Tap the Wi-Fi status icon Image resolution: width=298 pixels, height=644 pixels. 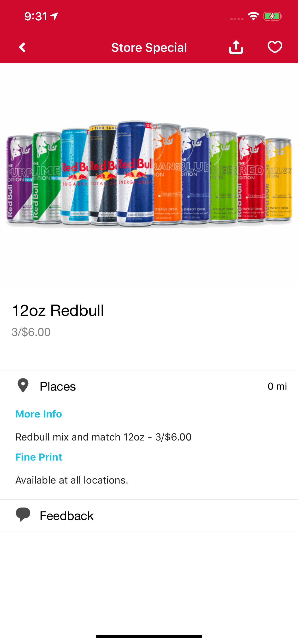coord(253,17)
